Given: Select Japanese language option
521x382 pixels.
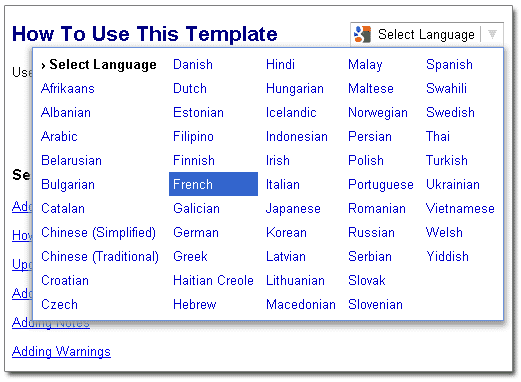Looking at the screenshot, I should pos(293,209).
